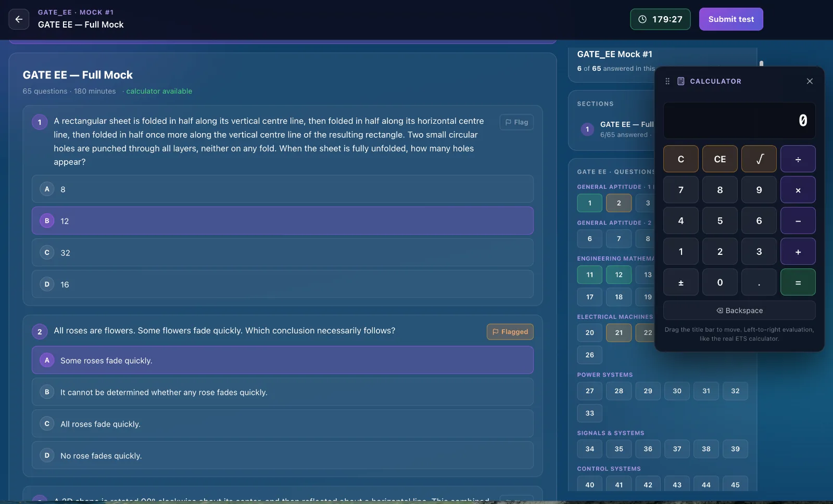Clear calculator with C key
The height and width of the screenshot is (504, 833).
[681, 159]
